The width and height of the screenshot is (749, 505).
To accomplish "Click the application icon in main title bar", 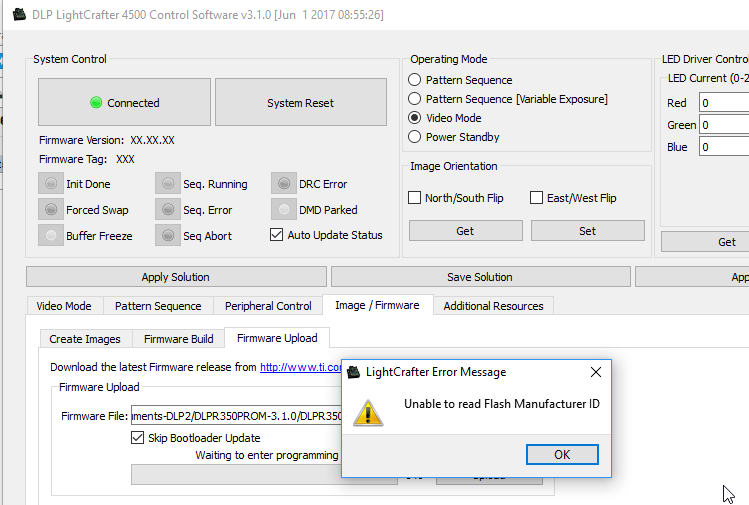I will pos(20,14).
